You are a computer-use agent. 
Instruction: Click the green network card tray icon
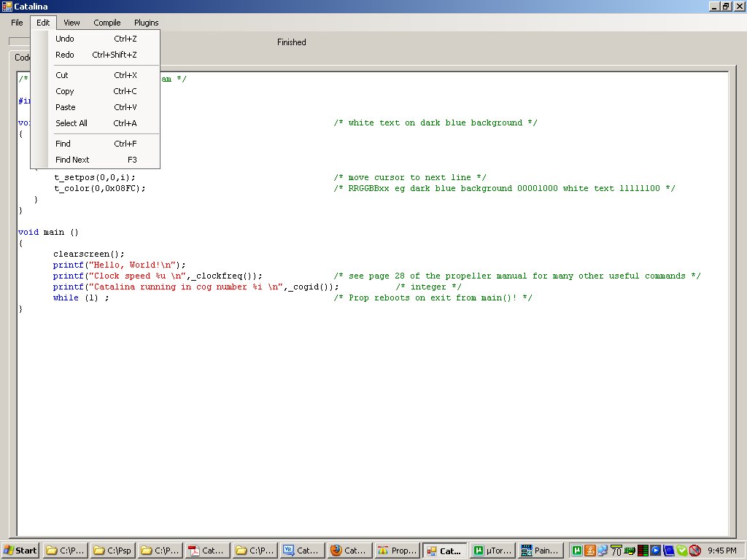point(630,551)
